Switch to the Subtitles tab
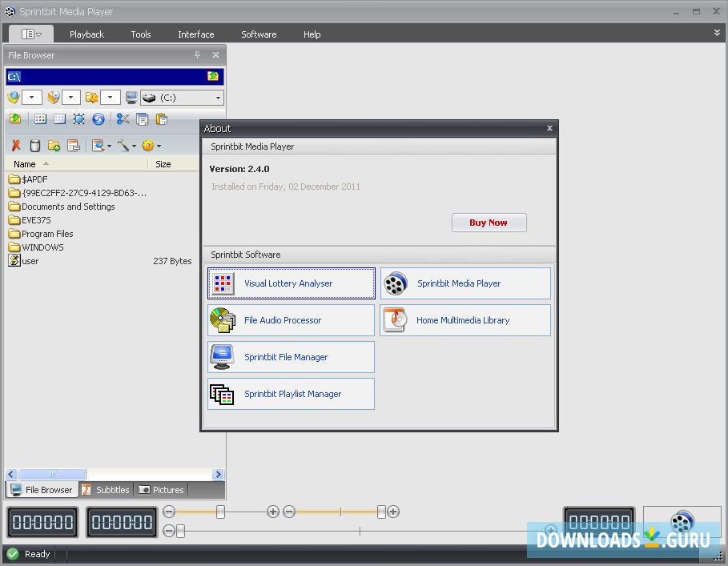The height and width of the screenshot is (566, 728). pos(106,490)
